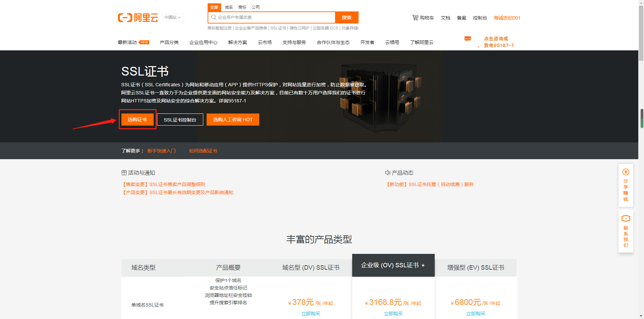Select the 增强型 (EV) SSL证书 column header
644x319 pixels.
pos(476,268)
